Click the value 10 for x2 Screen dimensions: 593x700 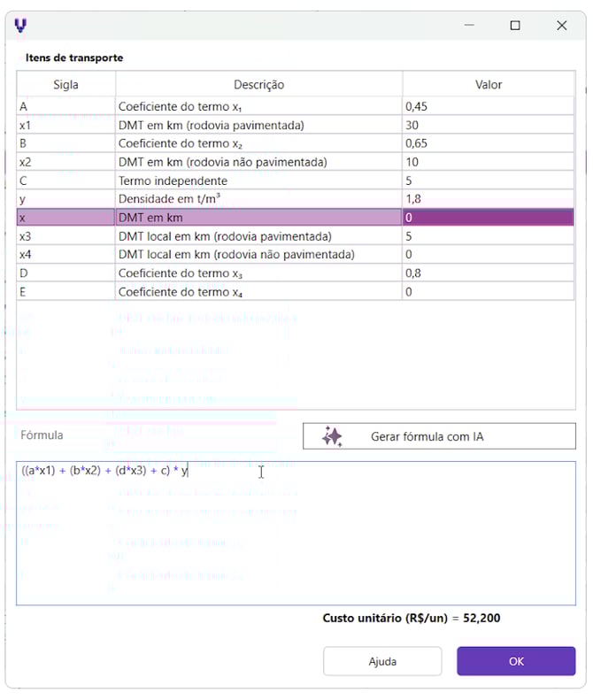(488, 162)
